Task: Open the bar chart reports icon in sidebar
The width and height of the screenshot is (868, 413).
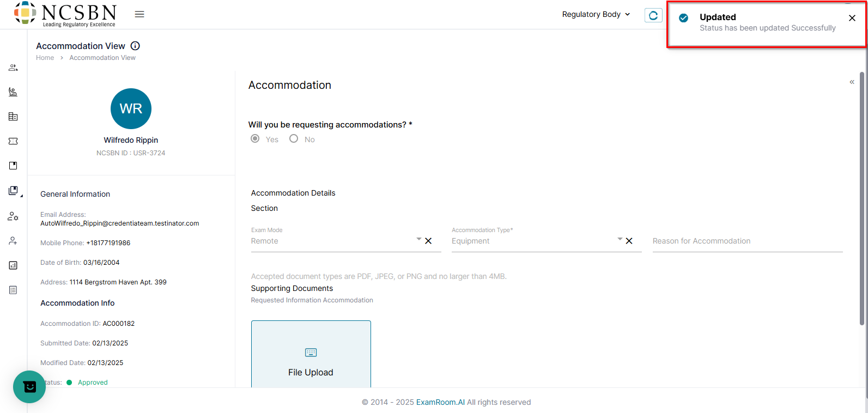Action: click(x=13, y=265)
